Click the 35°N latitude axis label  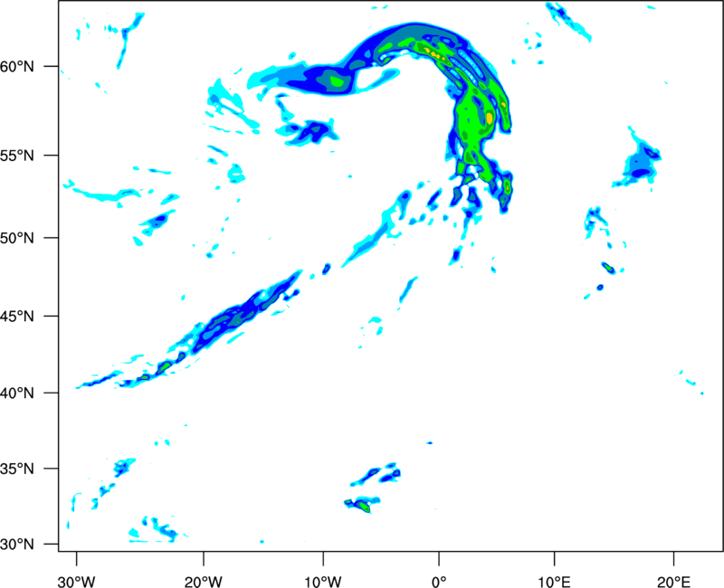[17, 469]
